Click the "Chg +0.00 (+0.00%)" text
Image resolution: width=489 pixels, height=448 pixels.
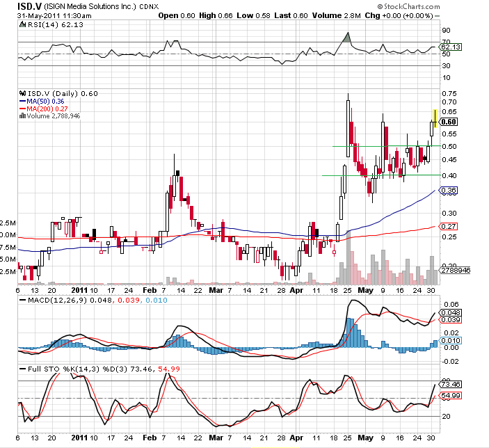(x=399, y=15)
